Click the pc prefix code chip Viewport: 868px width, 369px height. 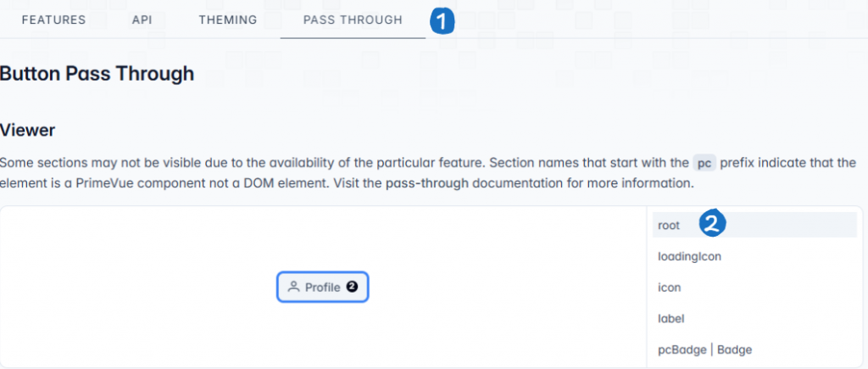click(x=704, y=162)
